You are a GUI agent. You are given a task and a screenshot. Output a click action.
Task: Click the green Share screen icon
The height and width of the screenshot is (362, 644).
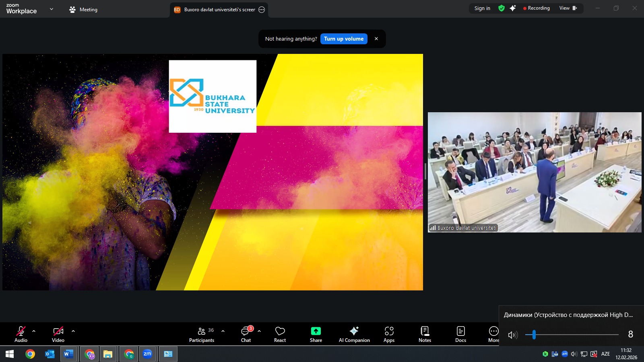point(316,331)
